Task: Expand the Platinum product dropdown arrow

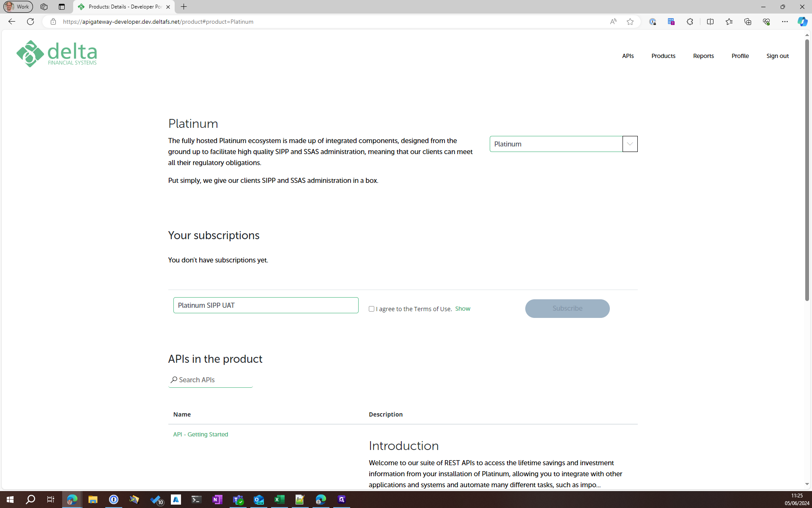Action: pyautogui.click(x=630, y=144)
